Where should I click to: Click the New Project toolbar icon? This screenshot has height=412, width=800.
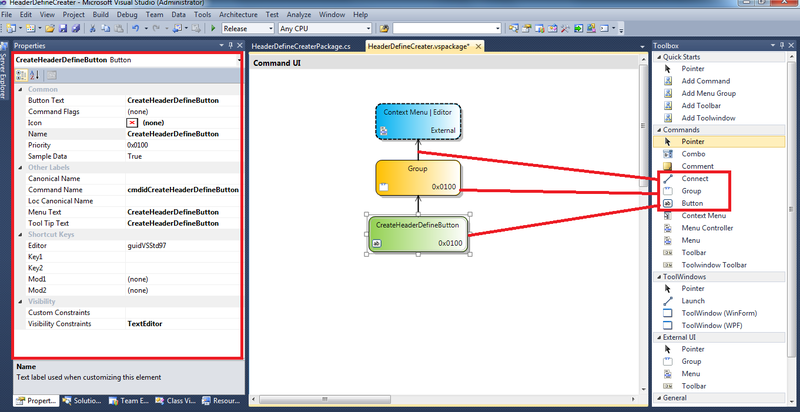click(11, 29)
